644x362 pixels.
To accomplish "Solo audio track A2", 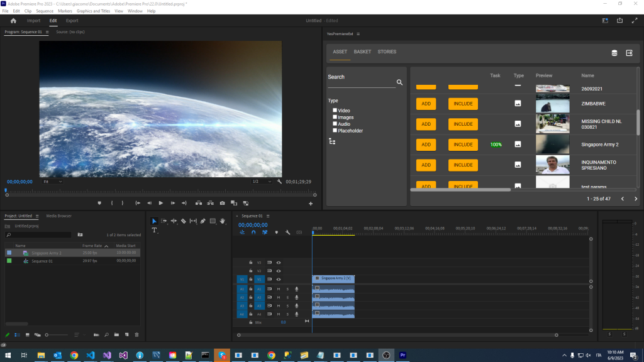I will 287,297.
